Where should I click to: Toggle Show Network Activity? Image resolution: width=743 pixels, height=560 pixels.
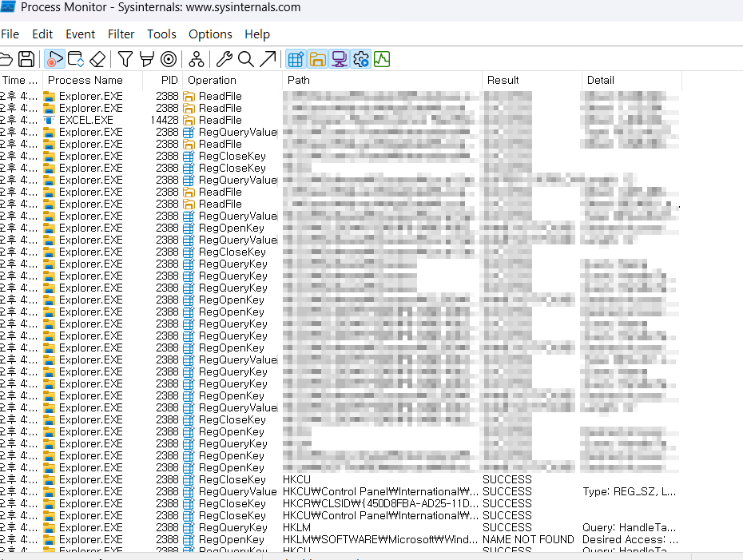(340, 59)
